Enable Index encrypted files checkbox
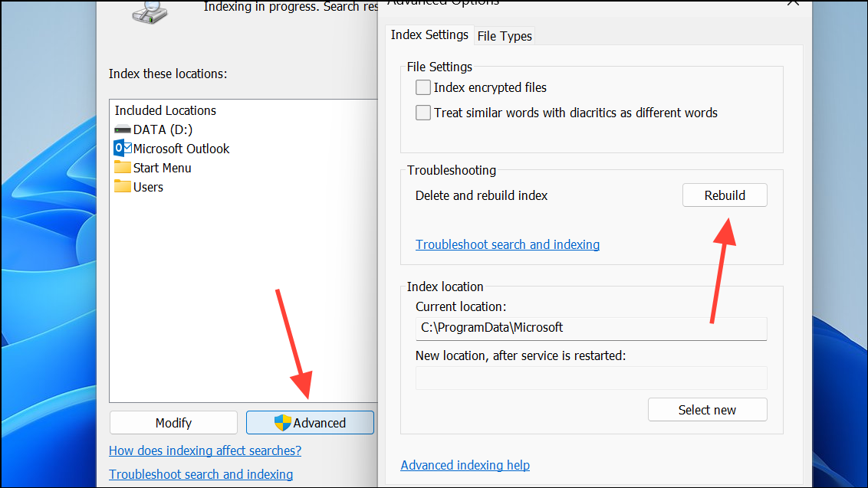 423,87
